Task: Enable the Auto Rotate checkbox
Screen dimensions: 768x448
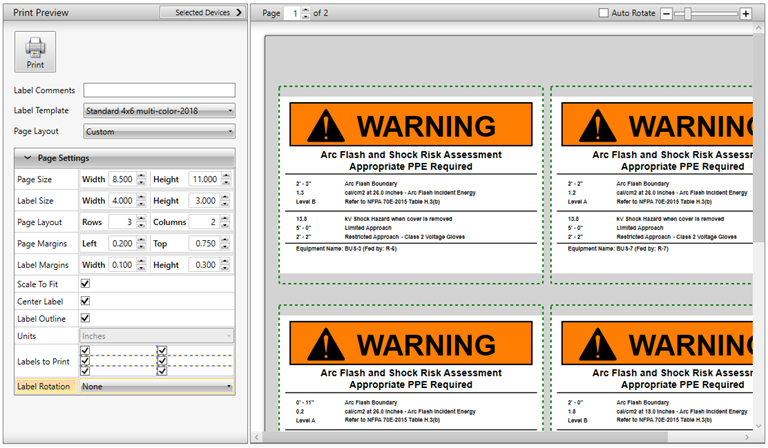Action: point(603,13)
